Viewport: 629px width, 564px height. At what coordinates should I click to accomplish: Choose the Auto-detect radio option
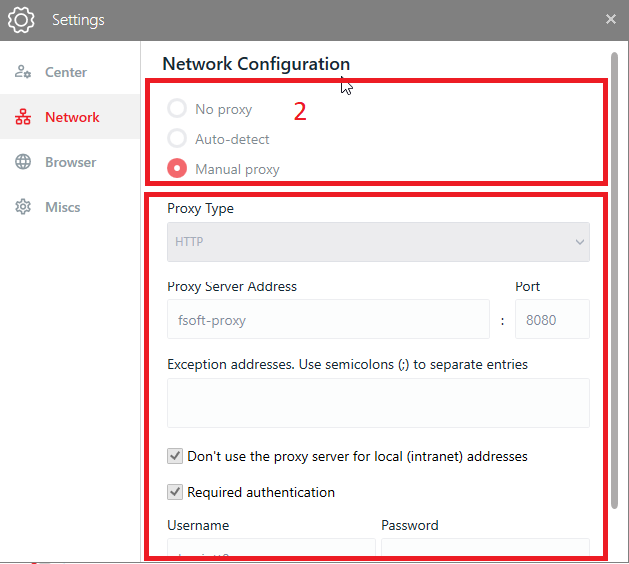click(x=177, y=138)
